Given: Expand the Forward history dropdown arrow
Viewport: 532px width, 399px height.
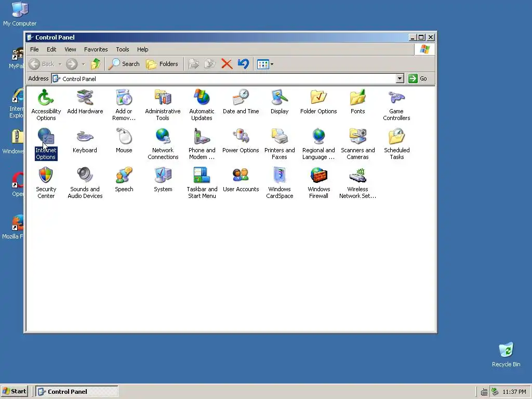Looking at the screenshot, I should coord(83,64).
